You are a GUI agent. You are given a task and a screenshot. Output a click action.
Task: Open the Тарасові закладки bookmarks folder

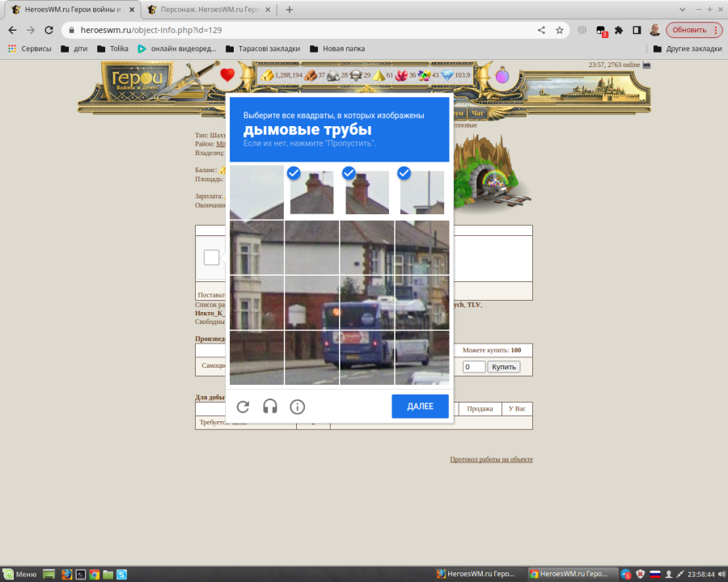(263, 48)
